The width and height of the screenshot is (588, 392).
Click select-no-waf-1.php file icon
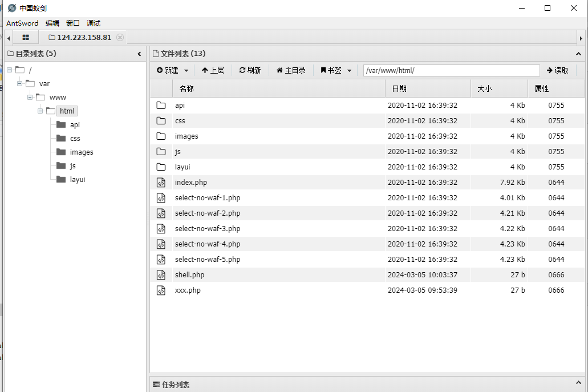[x=161, y=197]
